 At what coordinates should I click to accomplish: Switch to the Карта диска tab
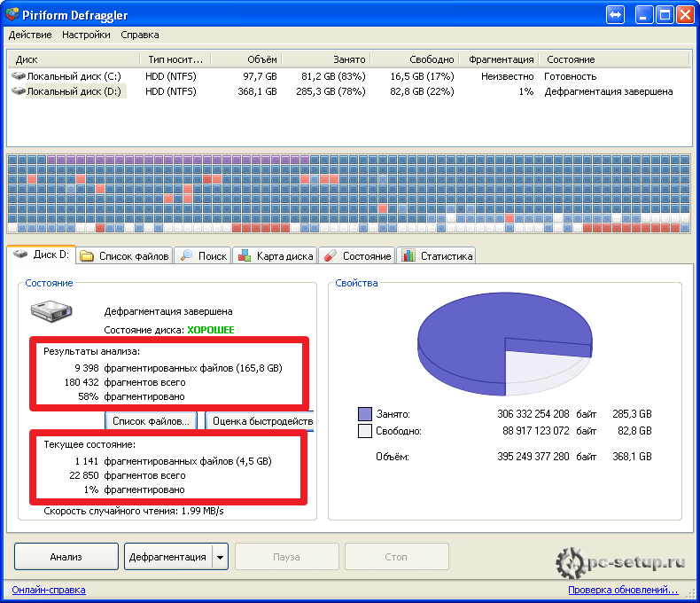(275, 256)
